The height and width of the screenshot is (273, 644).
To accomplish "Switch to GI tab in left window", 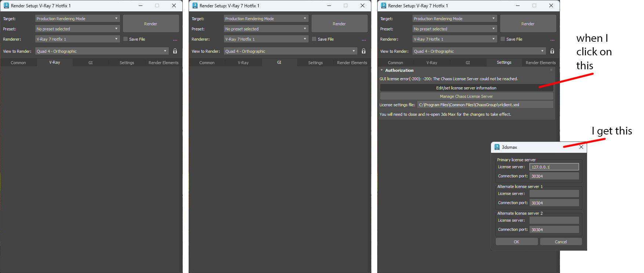I will point(91,63).
